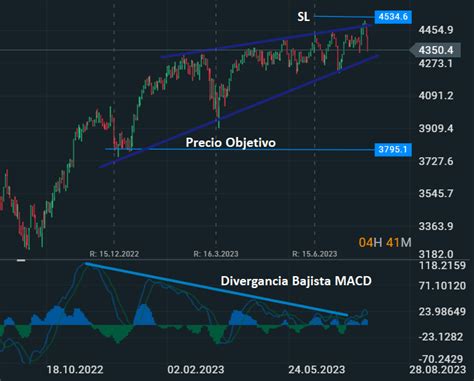This screenshot has width=474, height=381.
Task: Click the 4091.2 price axis value
Action: click(436, 96)
